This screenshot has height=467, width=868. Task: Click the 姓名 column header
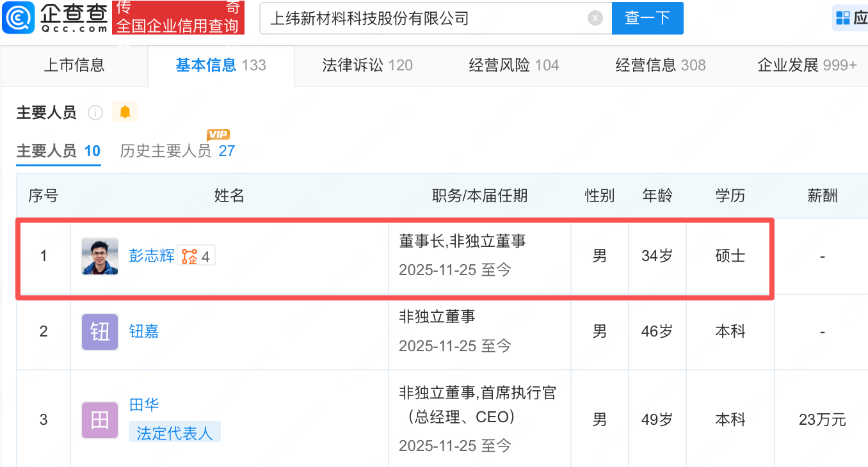(x=229, y=196)
